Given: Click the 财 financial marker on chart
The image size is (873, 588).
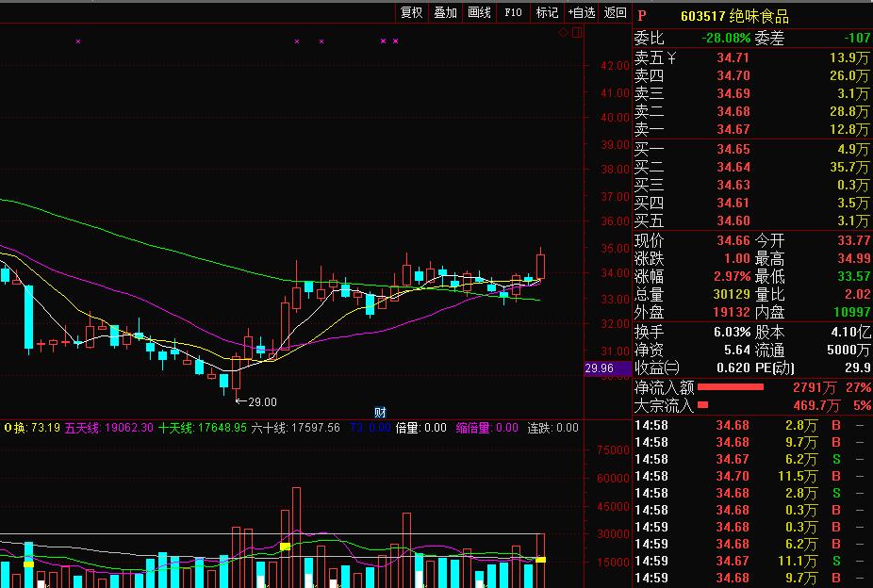Looking at the screenshot, I should (x=380, y=413).
